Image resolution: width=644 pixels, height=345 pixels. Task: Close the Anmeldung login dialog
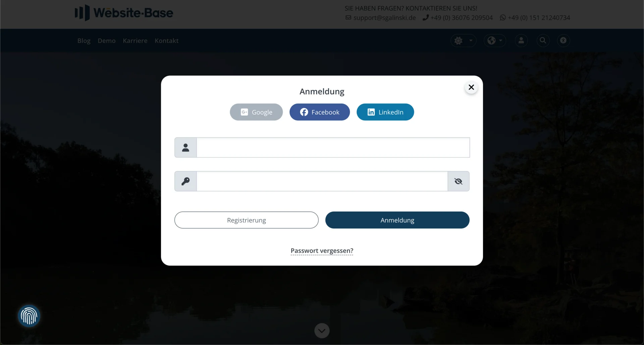coord(471,87)
